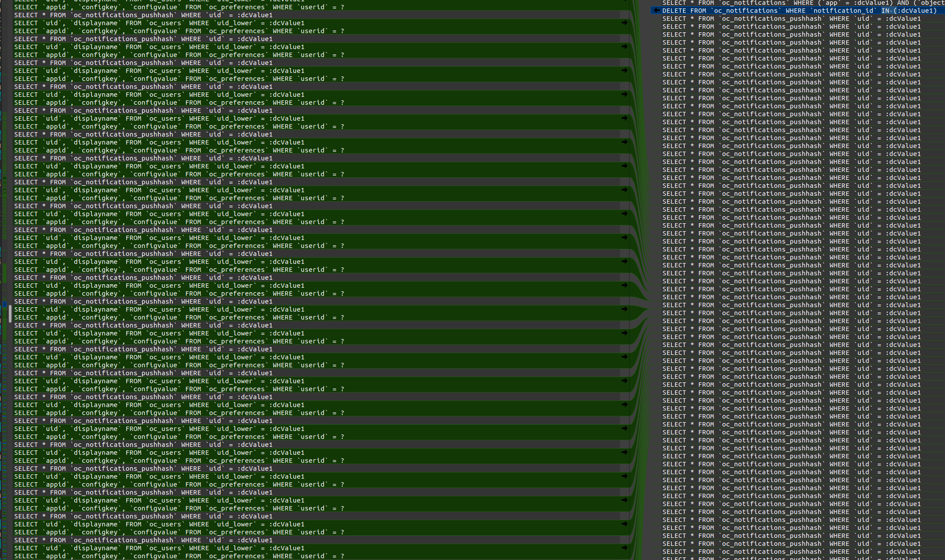Click the third right-pointing merge arrow from the top
Viewport: 945px width, 560px height.
pyautogui.click(x=624, y=70)
